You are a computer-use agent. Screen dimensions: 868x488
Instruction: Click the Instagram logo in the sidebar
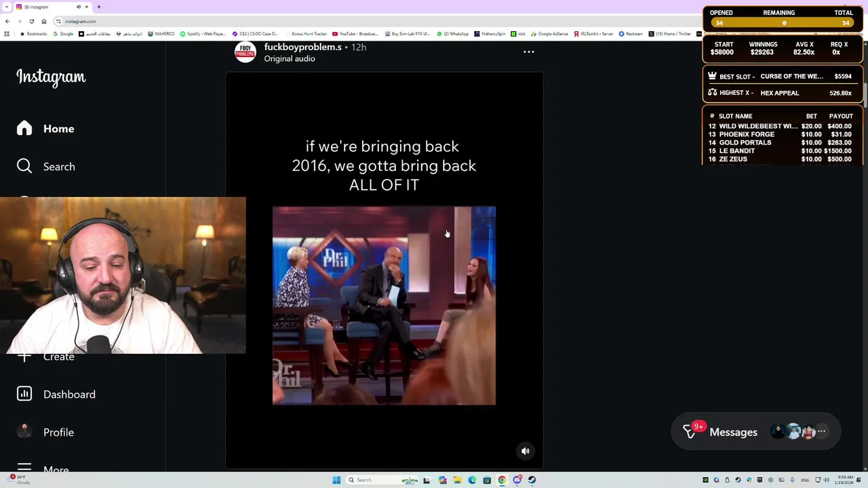(51, 77)
